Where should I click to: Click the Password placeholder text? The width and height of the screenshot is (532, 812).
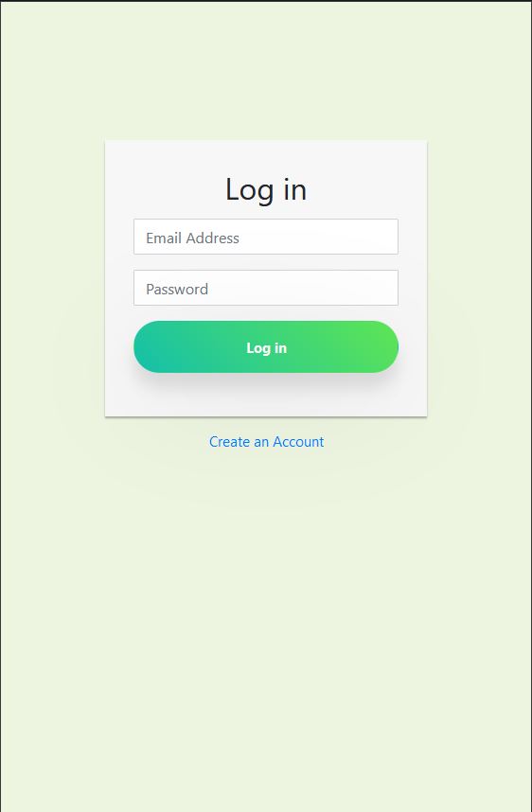pyautogui.click(x=177, y=289)
